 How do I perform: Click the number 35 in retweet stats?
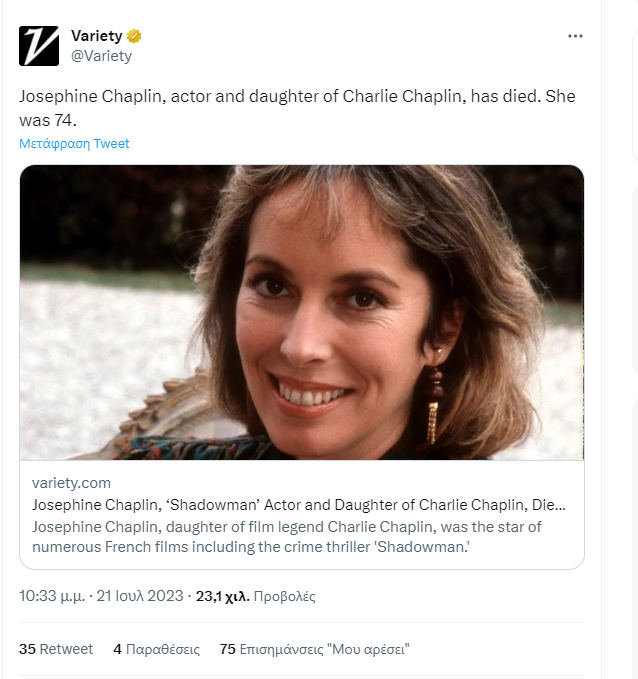(x=27, y=649)
